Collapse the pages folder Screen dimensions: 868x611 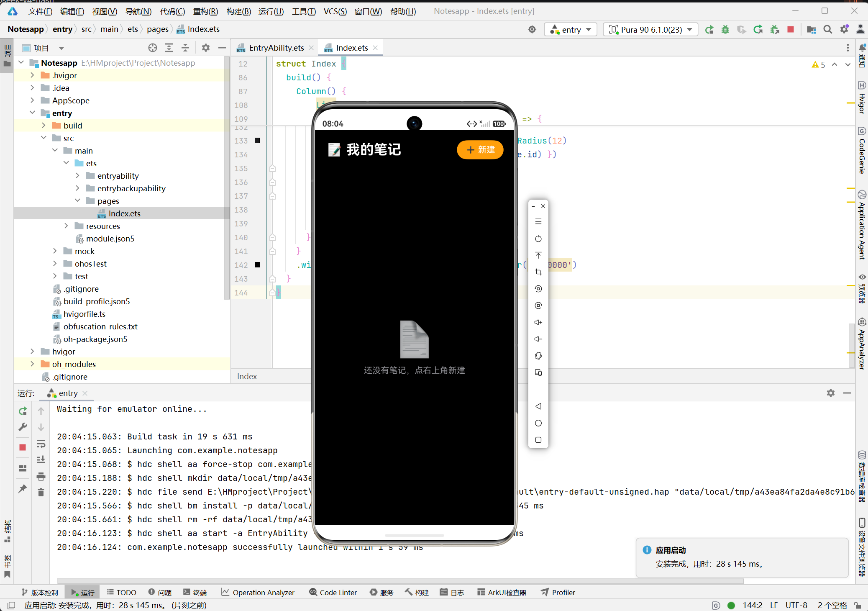[77, 201]
